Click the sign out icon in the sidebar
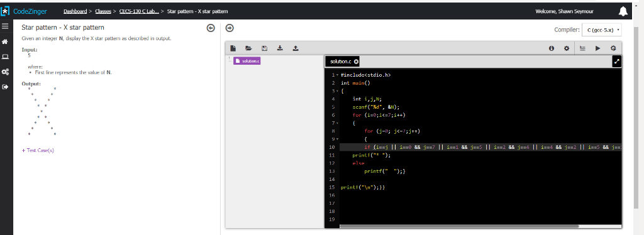The width and height of the screenshot is (644, 235). click(x=5, y=87)
